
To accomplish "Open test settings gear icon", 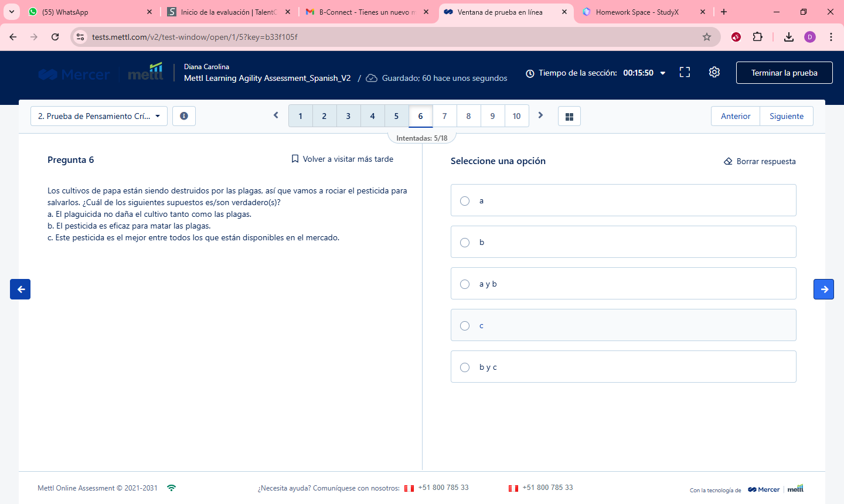I will click(x=714, y=72).
